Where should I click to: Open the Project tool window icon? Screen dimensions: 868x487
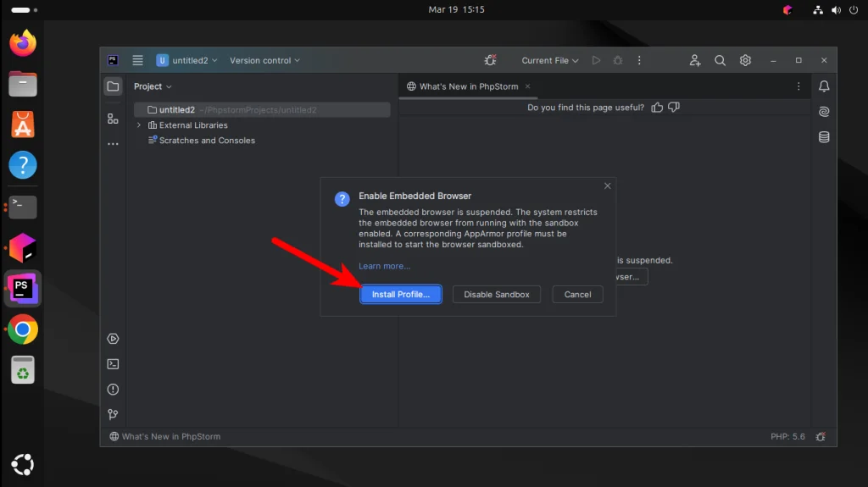pyautogui.click(x=113, y=86)
